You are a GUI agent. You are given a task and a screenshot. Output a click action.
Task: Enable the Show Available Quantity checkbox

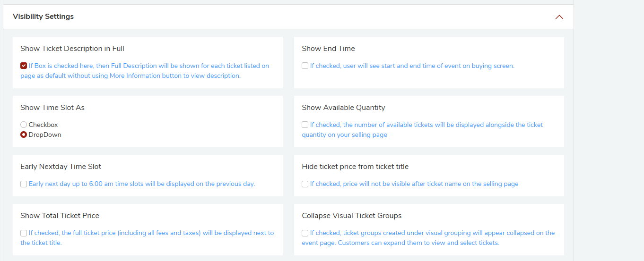tap(305, 125)
